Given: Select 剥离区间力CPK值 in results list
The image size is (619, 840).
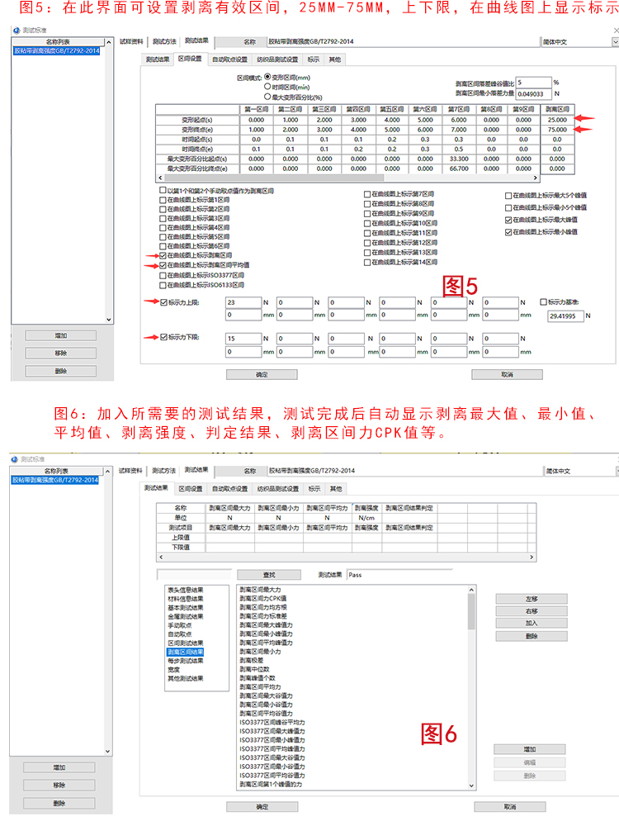Looking at the screenshot, I should [263, 598].
